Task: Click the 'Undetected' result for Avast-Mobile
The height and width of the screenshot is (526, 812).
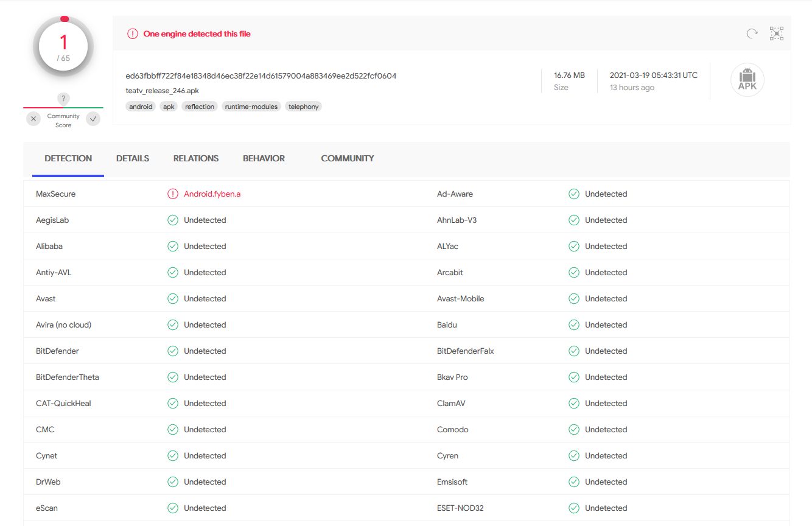Action: (x=606, y=299)
